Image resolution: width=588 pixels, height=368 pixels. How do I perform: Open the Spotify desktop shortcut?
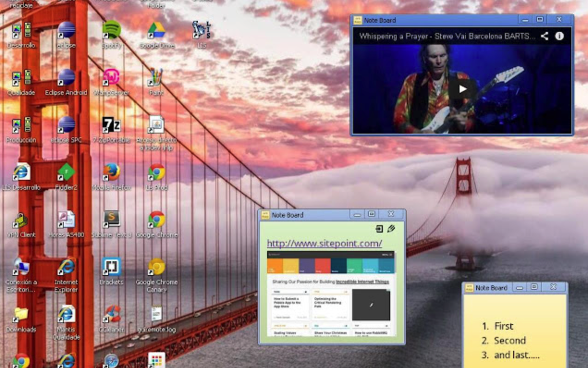tap(111, 31)
